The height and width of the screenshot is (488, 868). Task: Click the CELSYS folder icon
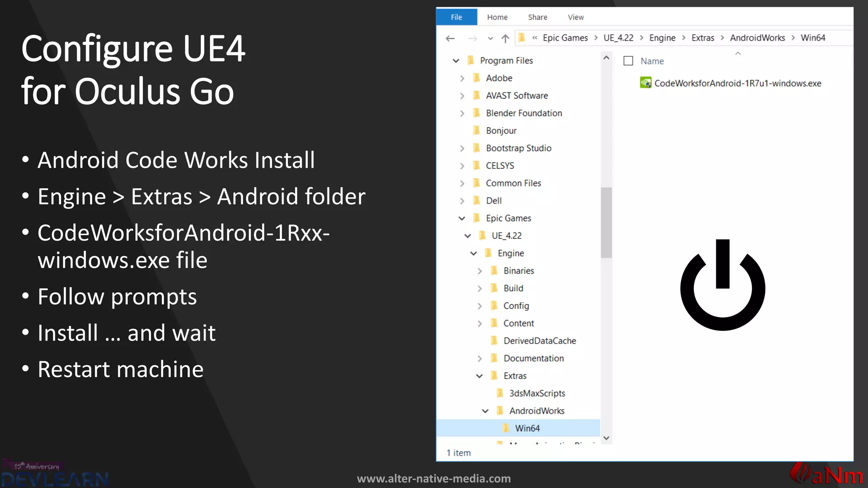click(477, 165)
